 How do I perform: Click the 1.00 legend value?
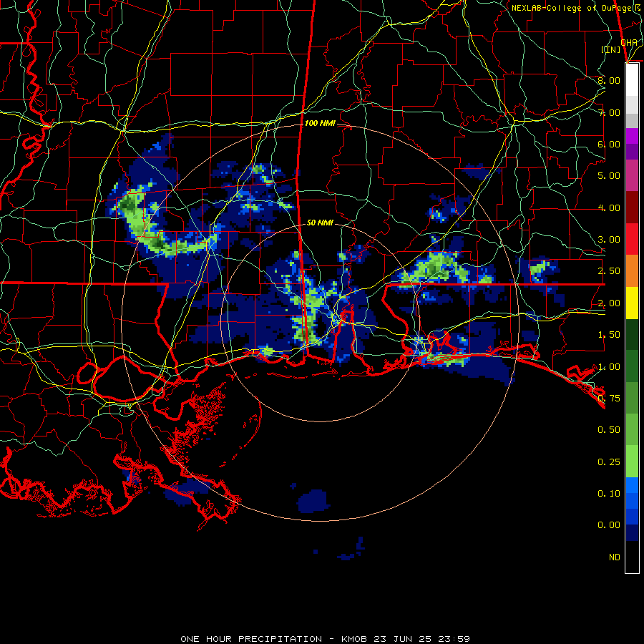pyautogui.click(x=609, y=367)
